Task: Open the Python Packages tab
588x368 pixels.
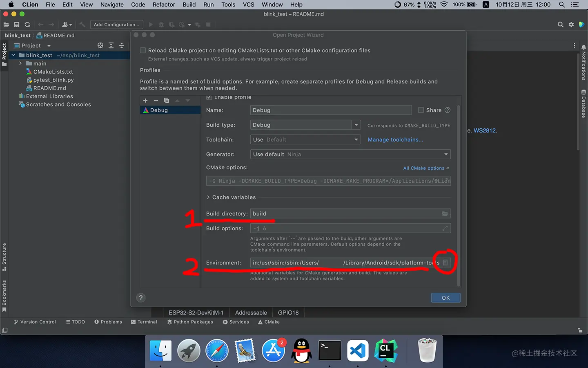Action: [190, 322]
